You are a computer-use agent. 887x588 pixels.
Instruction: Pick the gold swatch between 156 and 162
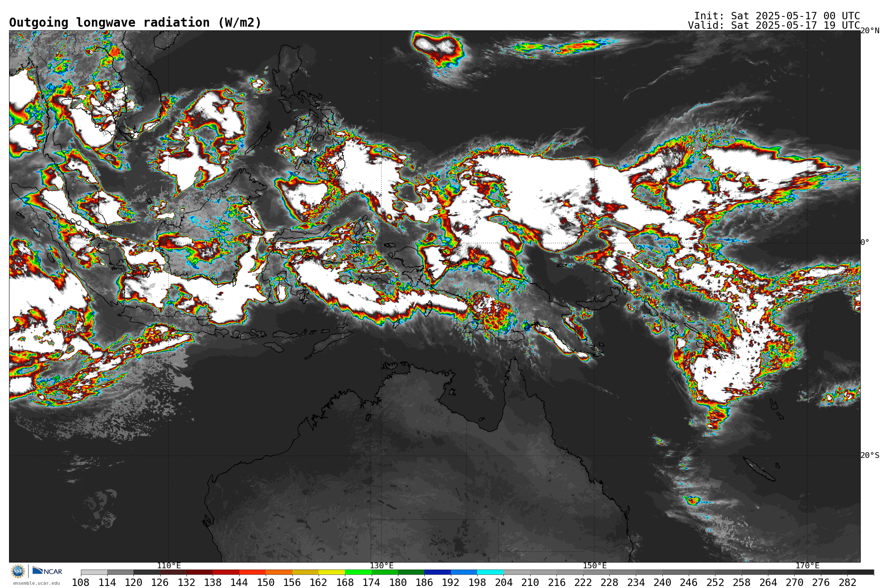click(306, 572)
